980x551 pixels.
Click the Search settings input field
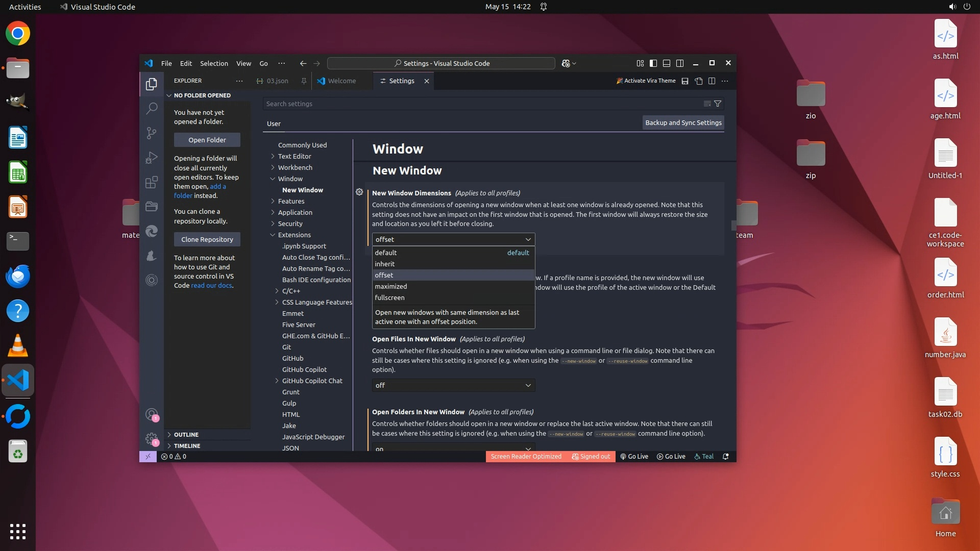(480, 104)
